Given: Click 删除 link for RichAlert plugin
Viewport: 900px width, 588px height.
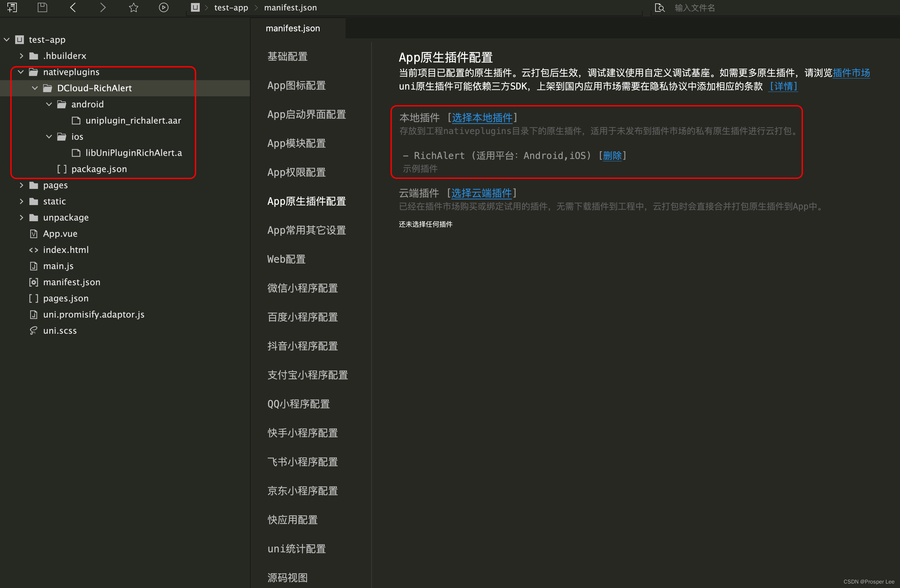Looking at the screenshot, I should coord(612,155).
